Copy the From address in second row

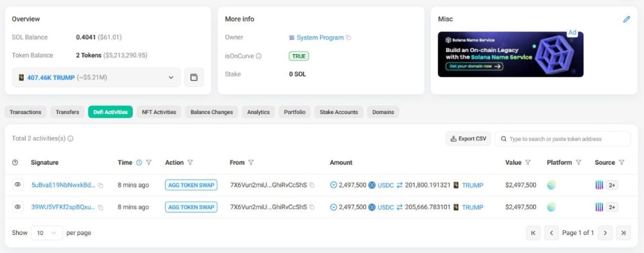pos(312,207)
